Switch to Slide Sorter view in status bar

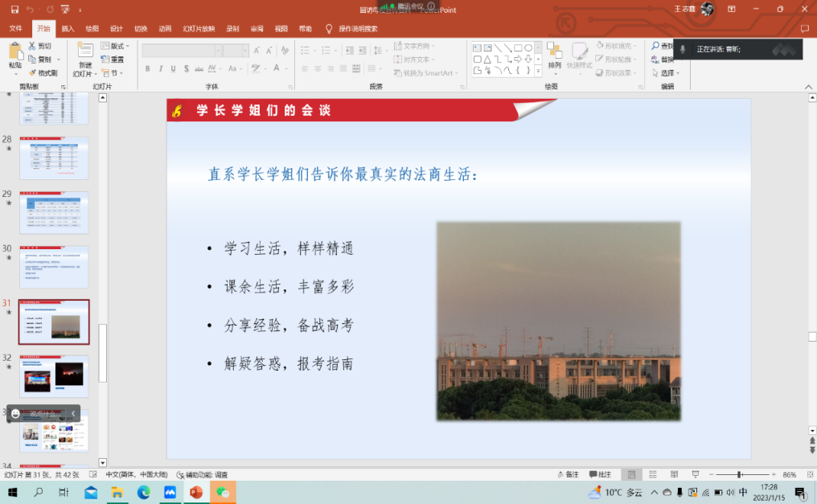tap(652, 474)
